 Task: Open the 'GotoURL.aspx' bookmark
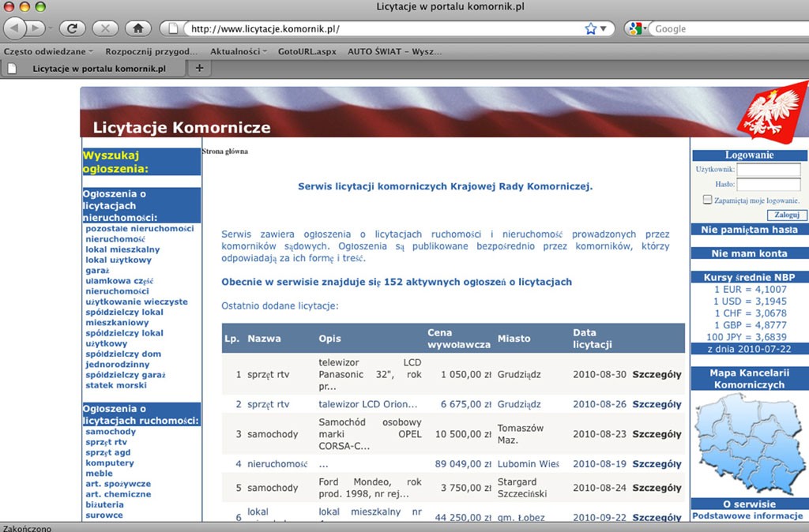307,51
